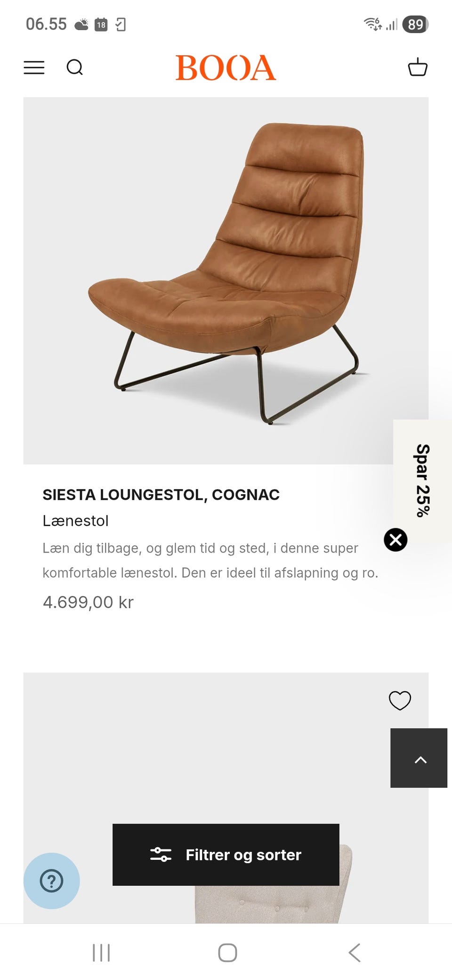Image resolution: width=452 pixels, height=980 pixels.
Task: Open the Siesta loungestol product image
Action: [x=226, y=281]
